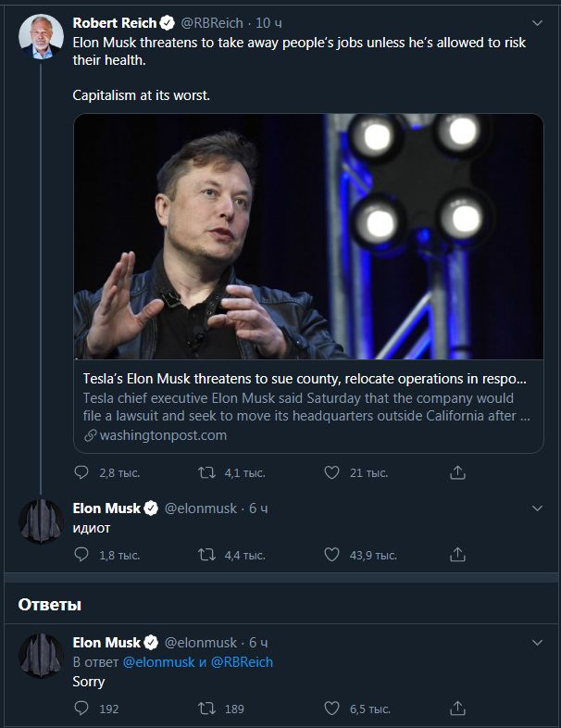561x728 pixels.
Task: Click the Elon Musk article image
Action: coord(308,237)
